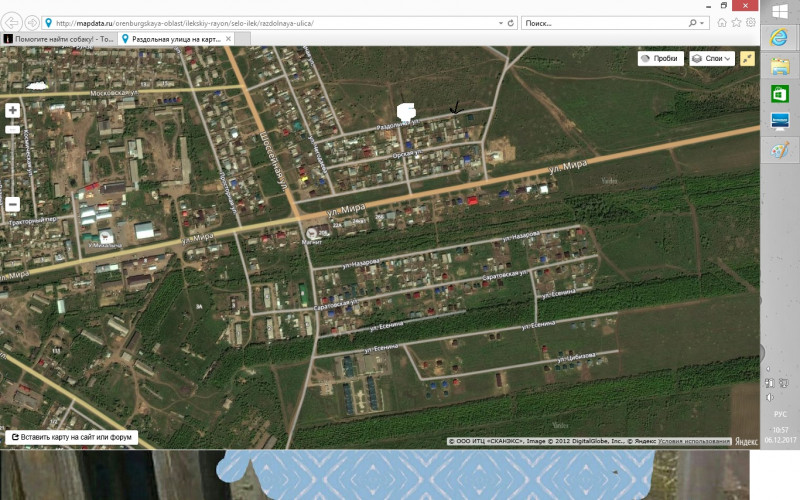Click the Поиск search input box
Screen dimensions: 800x500
600,22
